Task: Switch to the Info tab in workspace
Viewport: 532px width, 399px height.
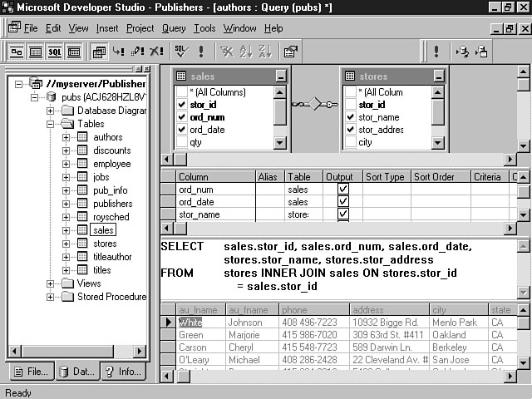Action: 122,372
